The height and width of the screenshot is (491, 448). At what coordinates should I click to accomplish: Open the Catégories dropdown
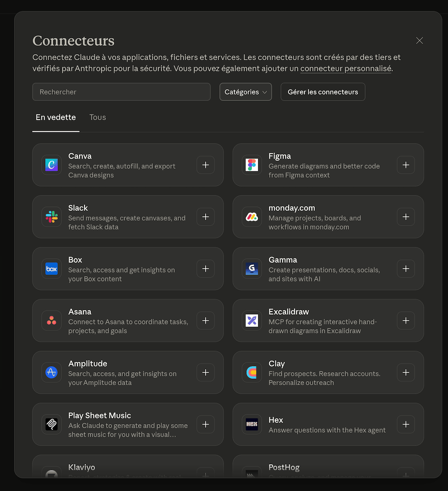pyautogui.click(x=246, y=92)
